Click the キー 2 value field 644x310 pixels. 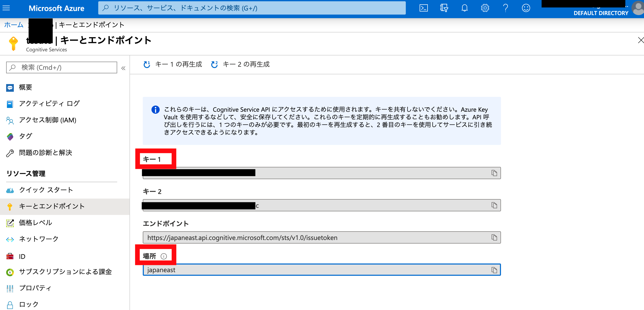[322, 205]
